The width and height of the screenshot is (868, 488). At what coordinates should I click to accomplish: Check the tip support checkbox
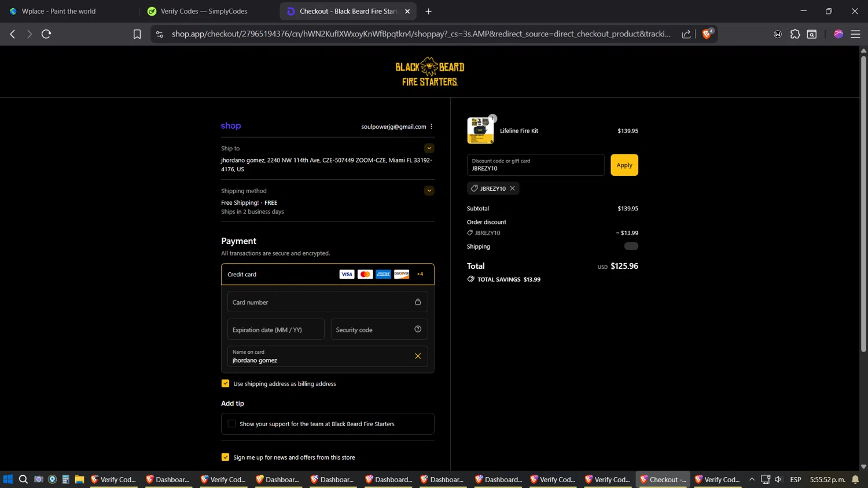point(231,424)
